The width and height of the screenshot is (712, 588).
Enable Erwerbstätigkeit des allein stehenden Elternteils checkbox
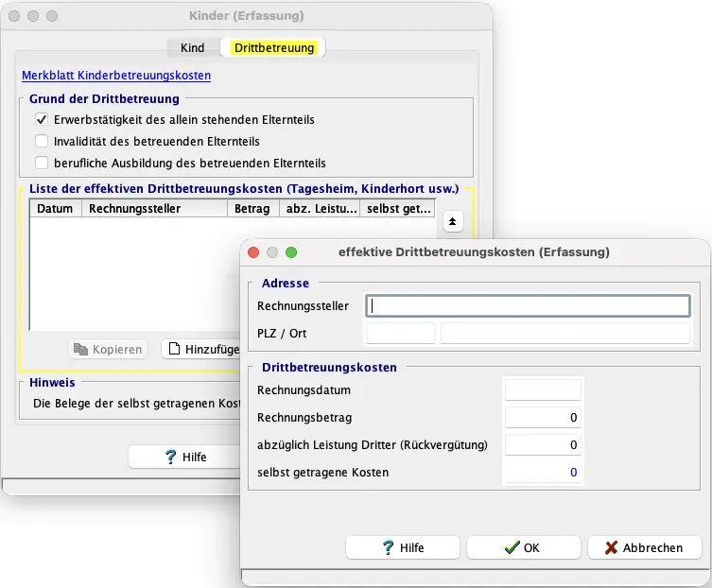click(x=42, y=120)
